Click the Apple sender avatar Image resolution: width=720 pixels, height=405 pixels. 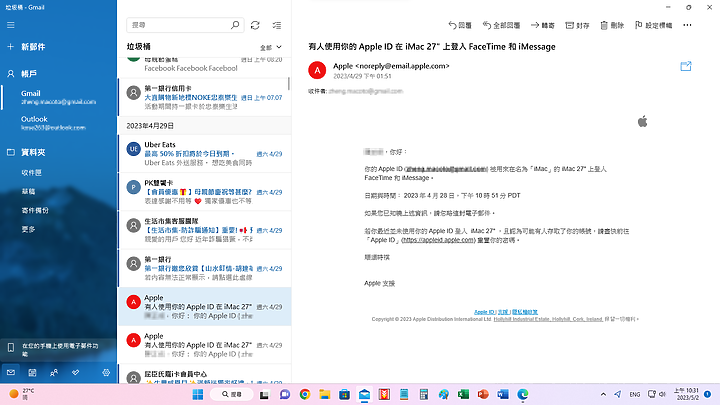click(x=317, y=70)
